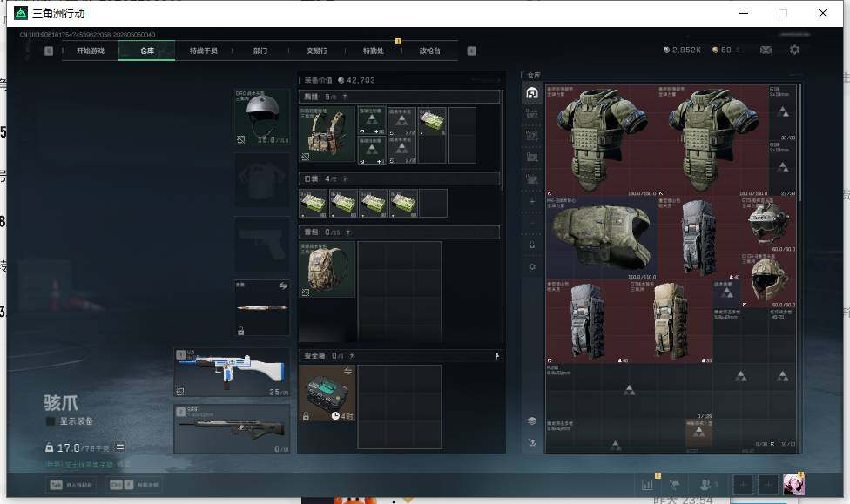
Task: Click the first ammo box in pockets
Action: coord(314,203)
